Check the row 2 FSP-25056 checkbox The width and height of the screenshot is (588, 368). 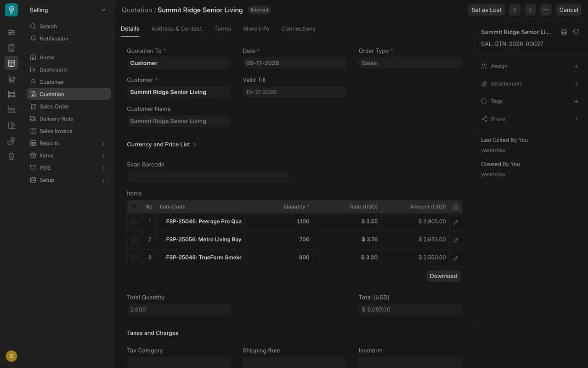(x=134, y=240)
